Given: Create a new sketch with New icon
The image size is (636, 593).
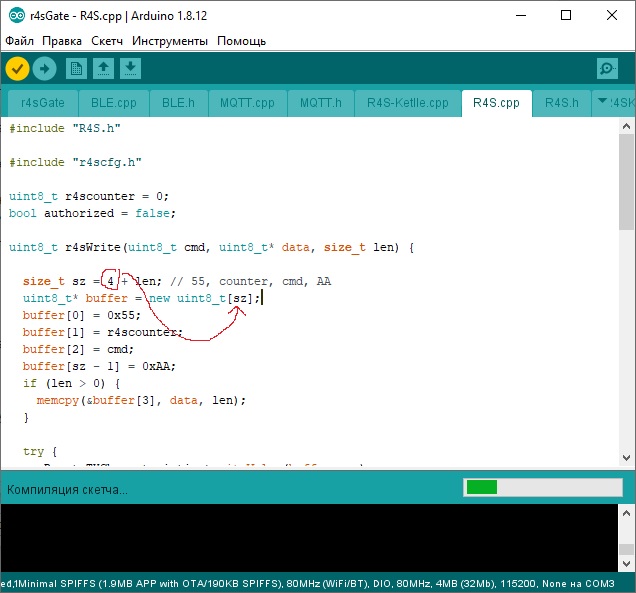Looking at the screenshot, I should coord(76,68).
